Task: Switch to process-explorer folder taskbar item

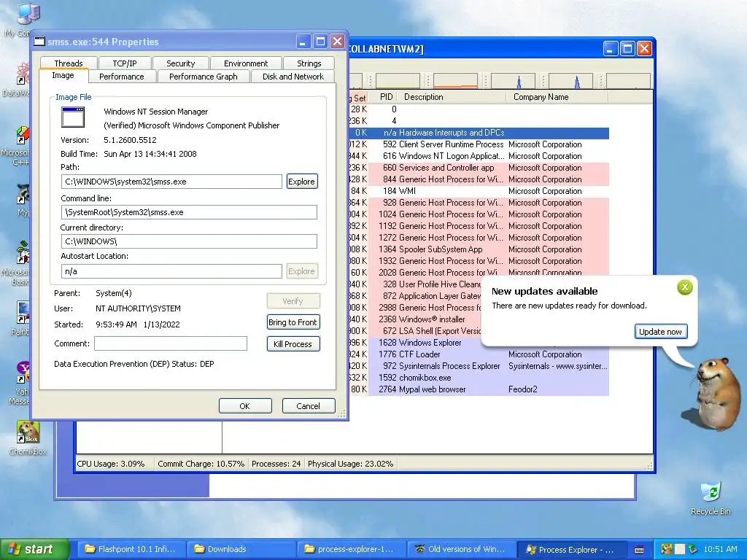Action: pyautogui.click(x=352, y=550)
